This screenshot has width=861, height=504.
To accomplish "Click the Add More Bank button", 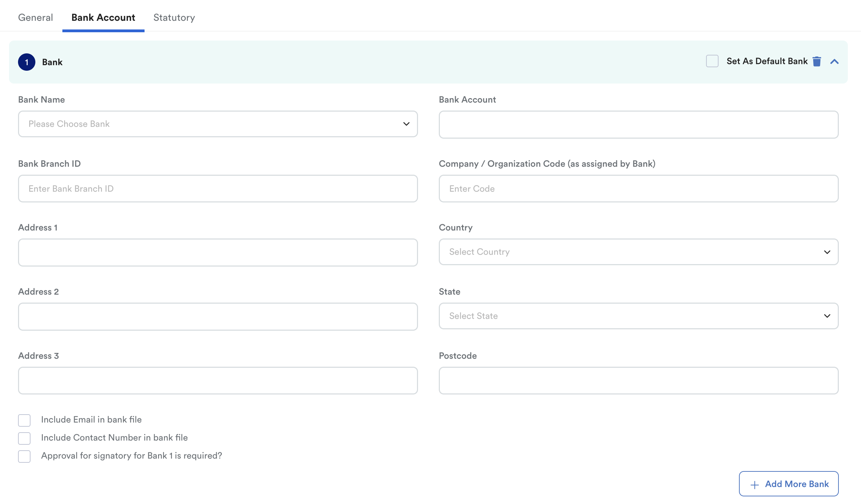I will click(x=789, y=484).
